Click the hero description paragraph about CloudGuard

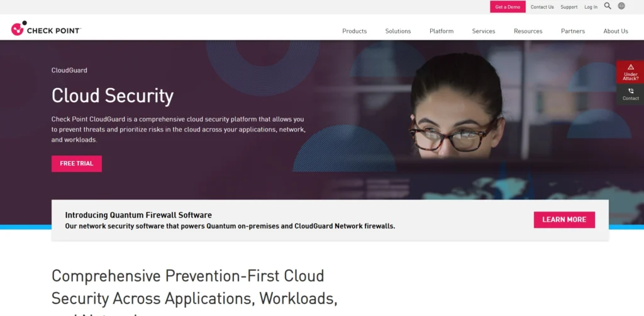click(179, 130)
